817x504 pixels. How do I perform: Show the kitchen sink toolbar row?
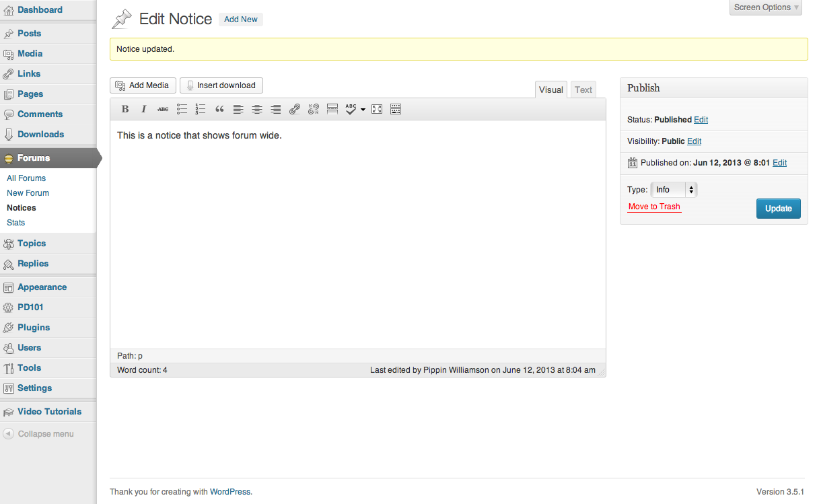[x=396, y=109]
